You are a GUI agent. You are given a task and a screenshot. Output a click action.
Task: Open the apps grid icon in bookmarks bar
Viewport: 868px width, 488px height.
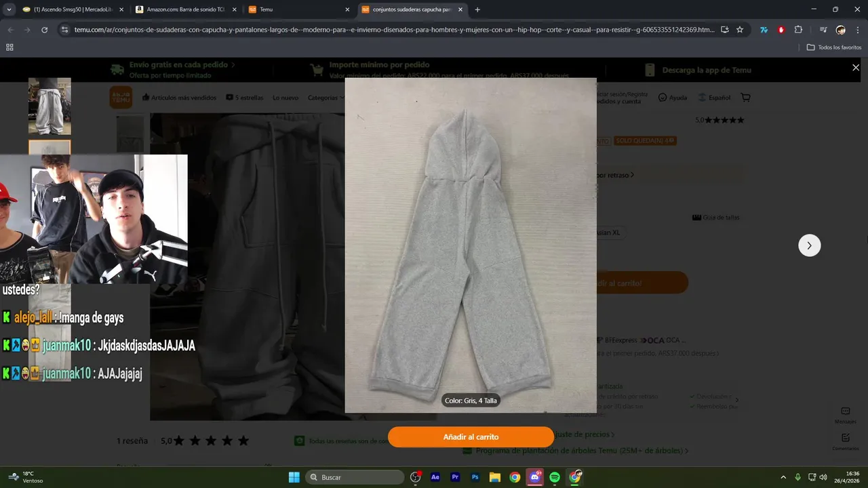[9, 47]
